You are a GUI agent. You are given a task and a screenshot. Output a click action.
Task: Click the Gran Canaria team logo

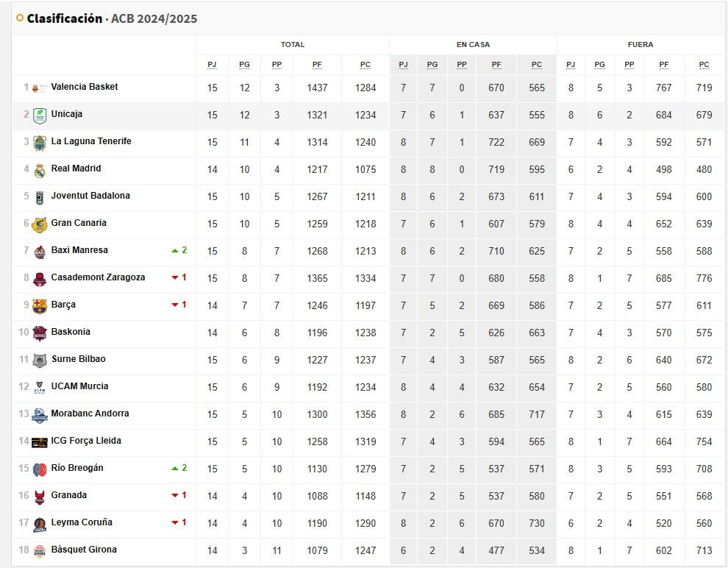tap(40, 225)
